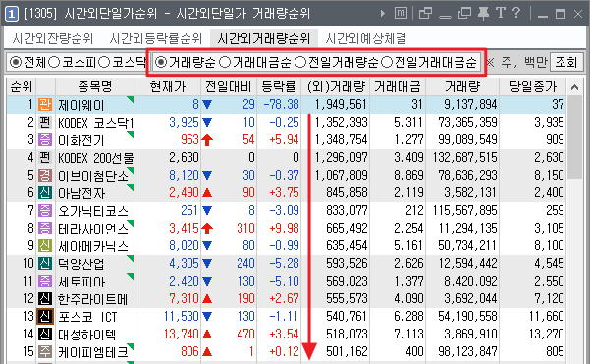The image size is (590, 364).
Task: Click the small play arrow in title bar
Action: (383, 14)
